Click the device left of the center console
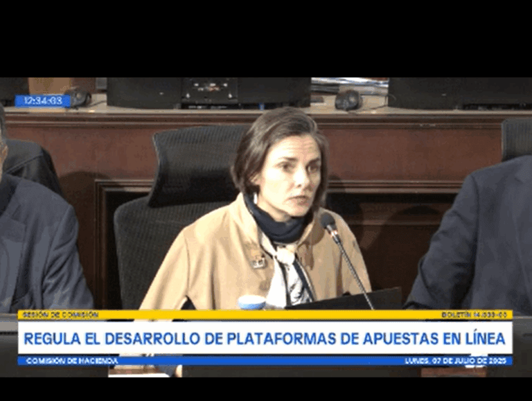 coord(142,91)
